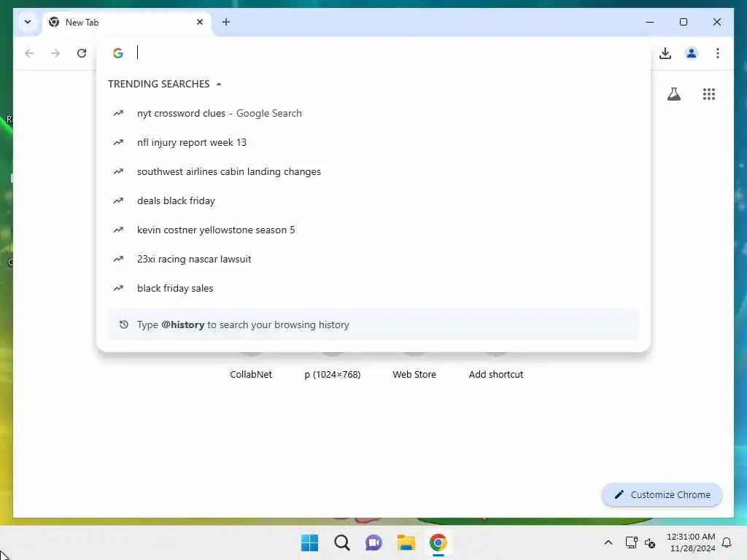This screenshot has height=560, width=747.
Task: Click the back navigation arrow
Action: coord(29,53)
